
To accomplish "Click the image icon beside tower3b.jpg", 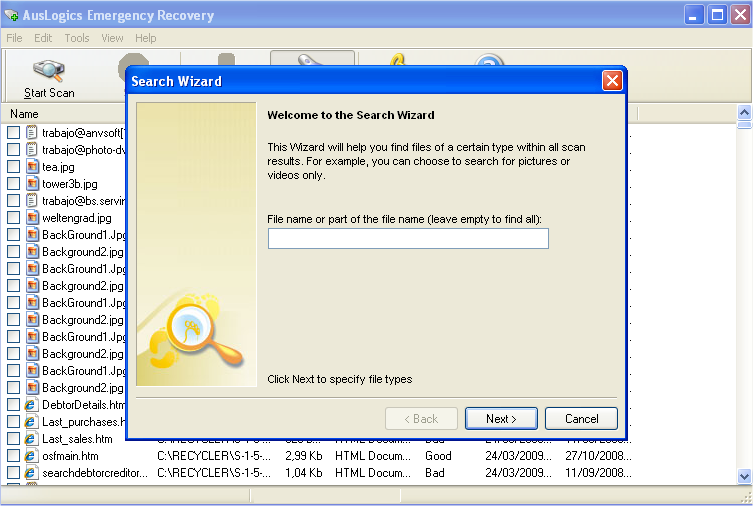I will pos(32,183).
